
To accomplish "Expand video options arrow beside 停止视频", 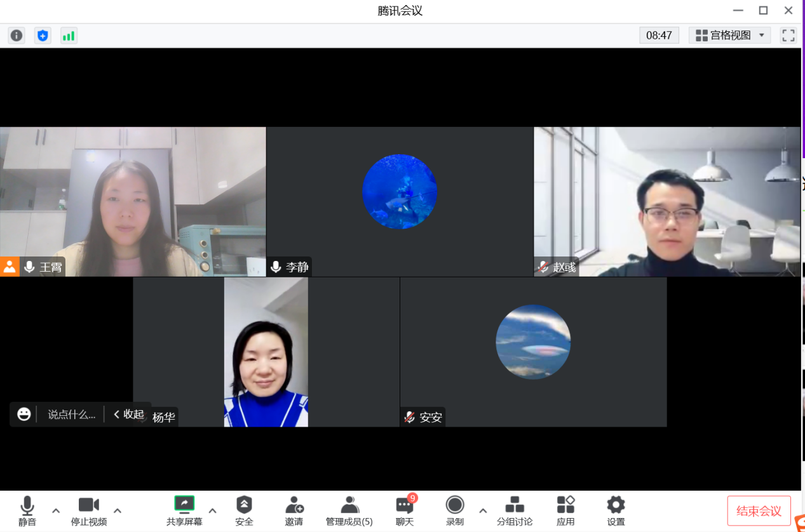I will tap(118, 510).
